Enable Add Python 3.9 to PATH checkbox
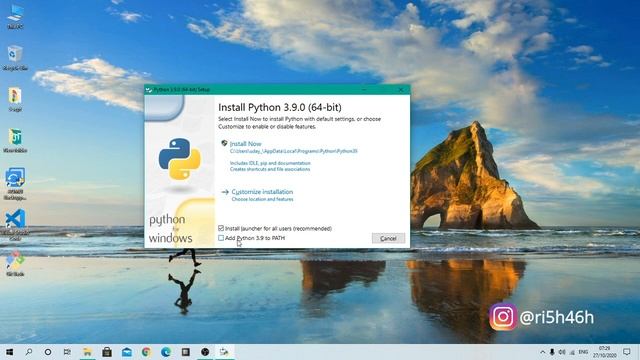 pyautogui.click(x=221, y=238)
